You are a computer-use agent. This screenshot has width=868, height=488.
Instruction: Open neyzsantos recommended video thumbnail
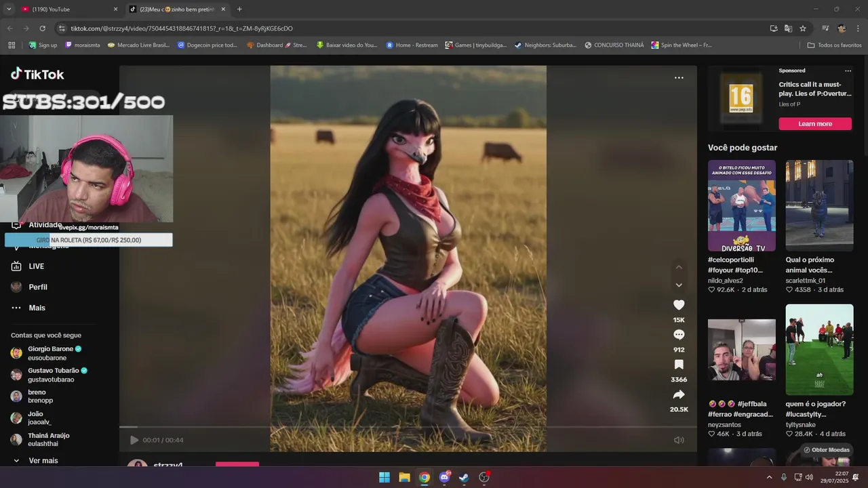point(742,350)
